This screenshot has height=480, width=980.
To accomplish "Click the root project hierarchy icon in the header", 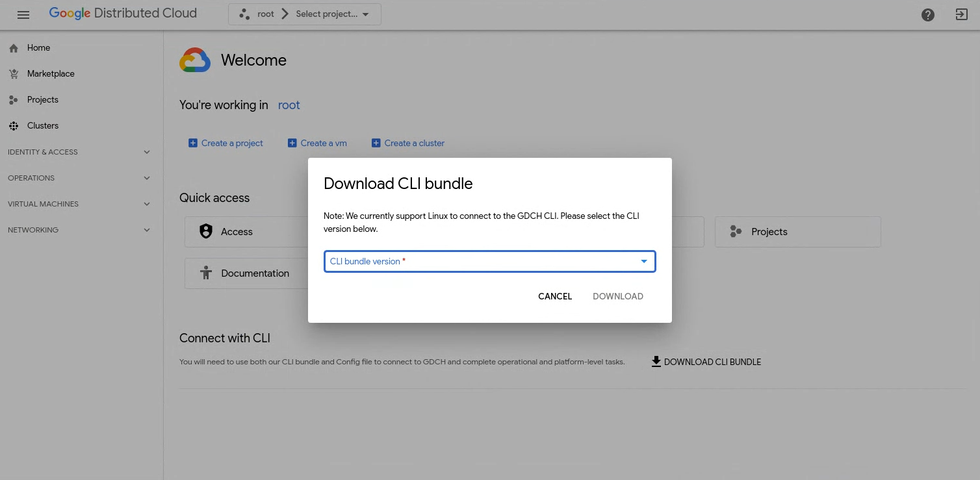I will (244, 14).
